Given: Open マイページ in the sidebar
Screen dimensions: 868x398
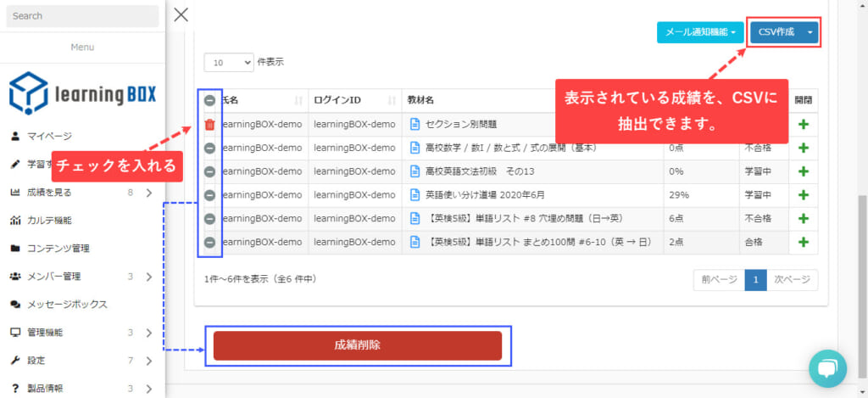Looking at the screenshot, I should point(49,136).
